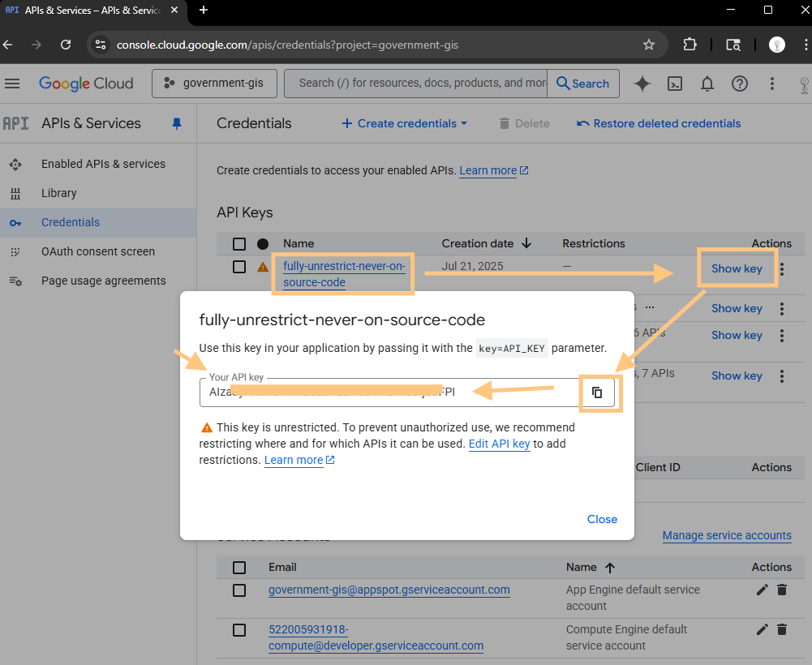Image resolution: width=812 pixels, height=665 pixels.
Task: Check the 522005931918-compute service account row
Action: 239,630
